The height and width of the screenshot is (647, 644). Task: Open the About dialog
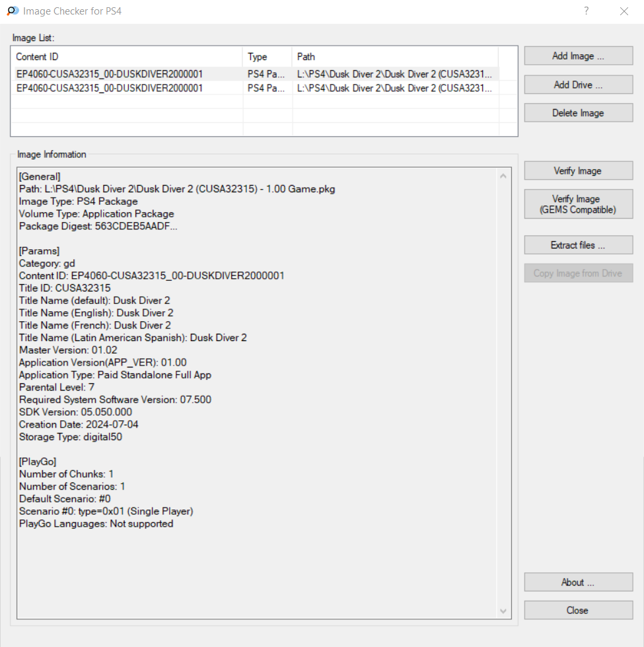pos(579,582)
